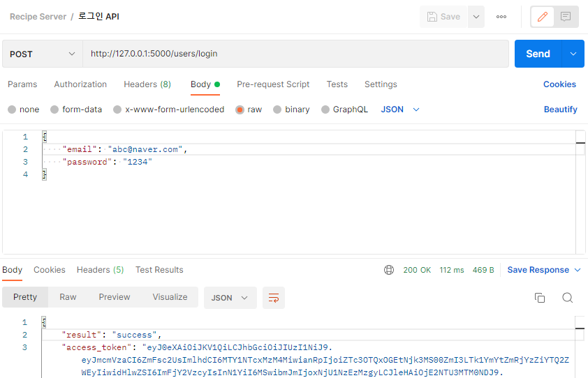Open the Authorization tab

[80, 84]
